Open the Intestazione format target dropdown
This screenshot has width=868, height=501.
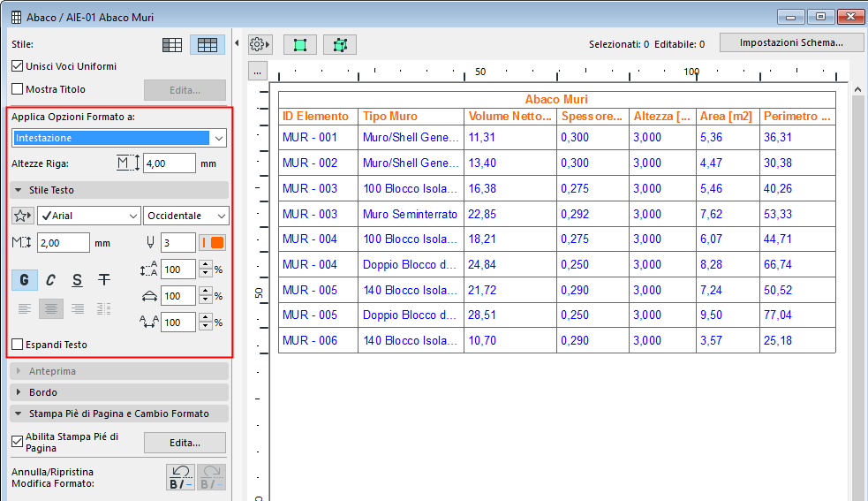pos(119,138)
